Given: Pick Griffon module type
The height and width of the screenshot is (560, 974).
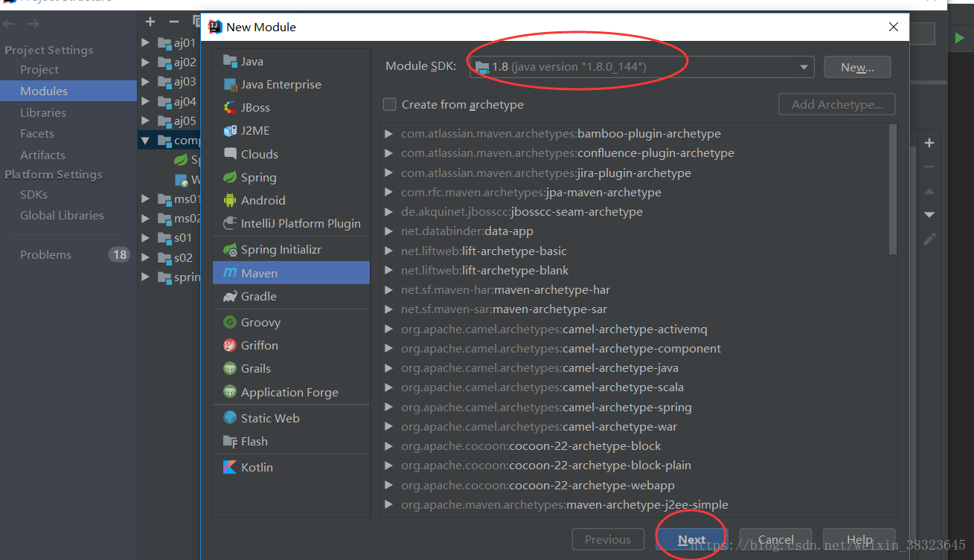Looking at the screenshot, I should pos(291,345).
